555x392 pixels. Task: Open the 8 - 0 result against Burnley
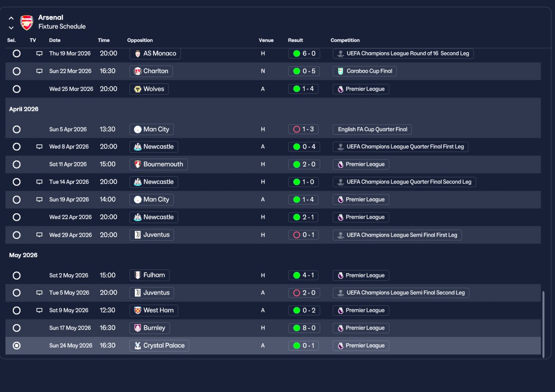(304, 328)
